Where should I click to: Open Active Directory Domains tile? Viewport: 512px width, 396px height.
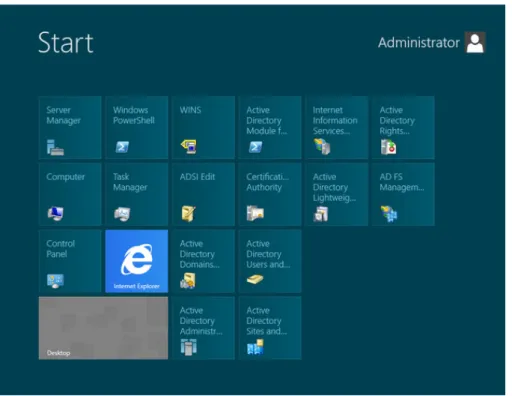tap(203, 261)
